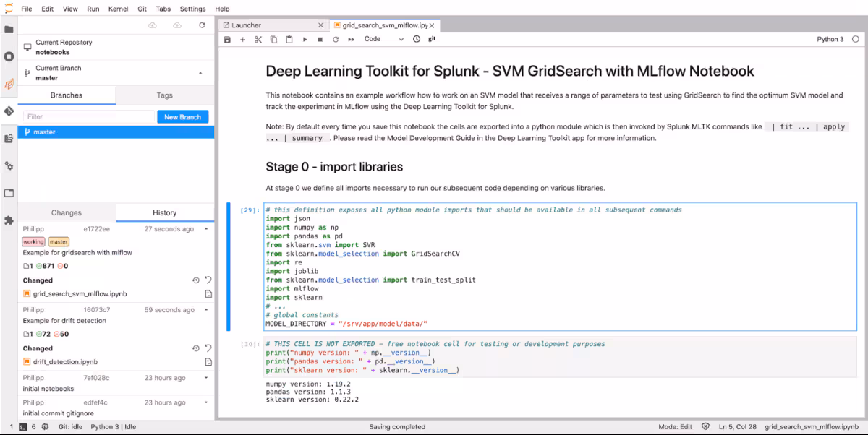This screenshot has height=435, width=868.
Task: Refresh the git repository status
Action: [201, 25]
